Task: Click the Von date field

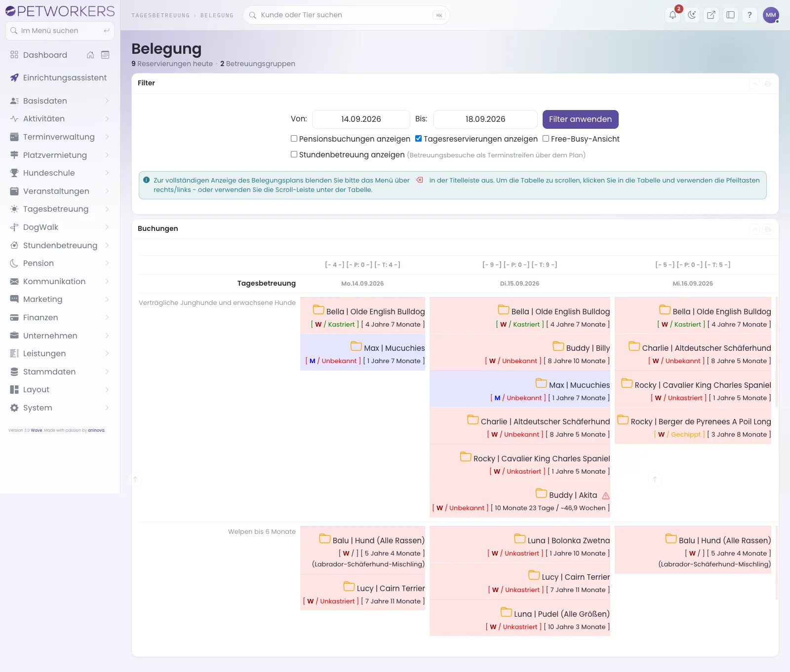Action: coord(361,119)
